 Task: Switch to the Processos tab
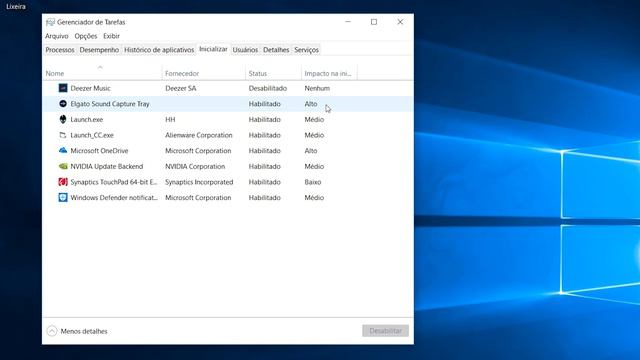[x=60, y=50]
